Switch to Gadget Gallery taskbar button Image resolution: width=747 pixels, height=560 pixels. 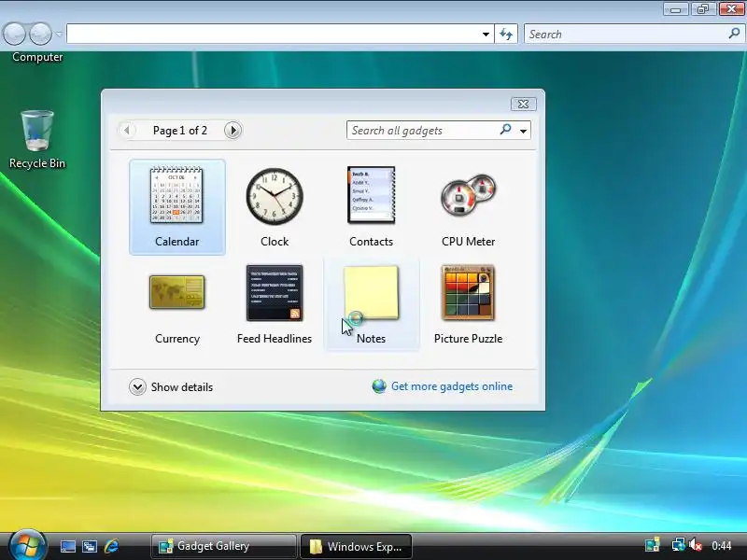[223, 546]
